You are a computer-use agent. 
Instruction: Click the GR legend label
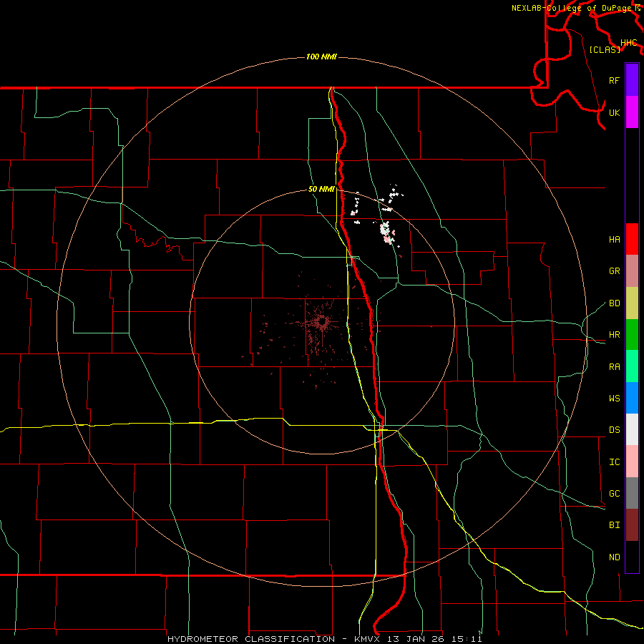coord(614,271)
